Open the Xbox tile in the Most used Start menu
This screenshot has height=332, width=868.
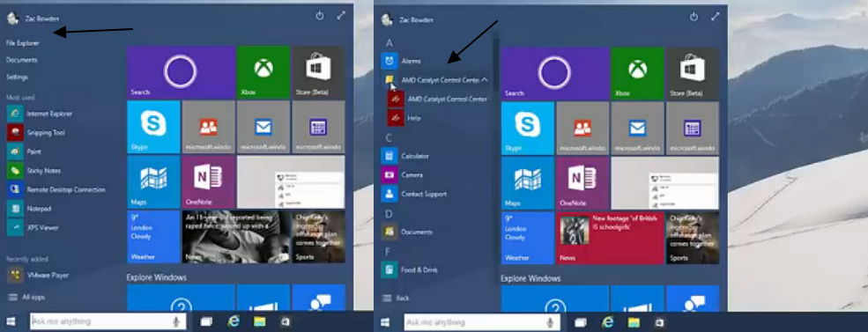point(263,72)
